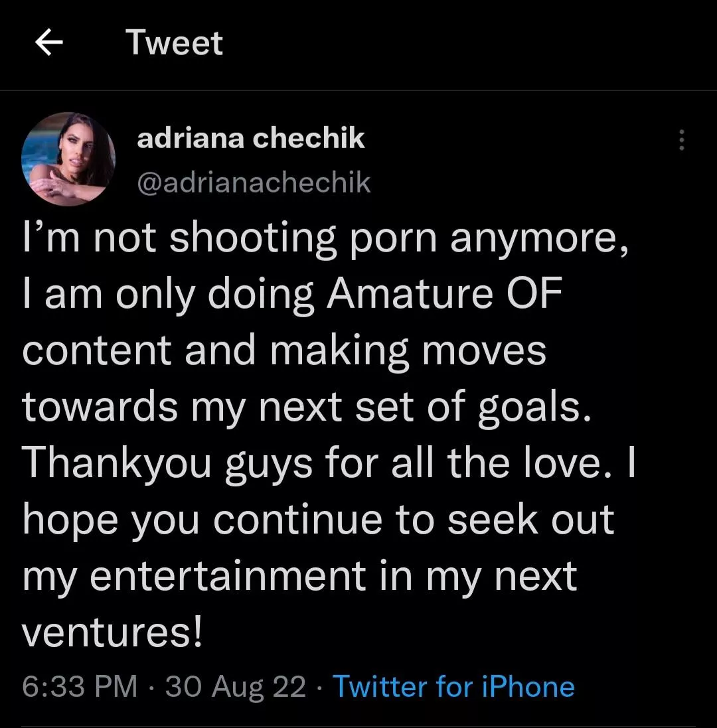
Task: Open the @adrianachechik handle link
Action: (253, 182)
